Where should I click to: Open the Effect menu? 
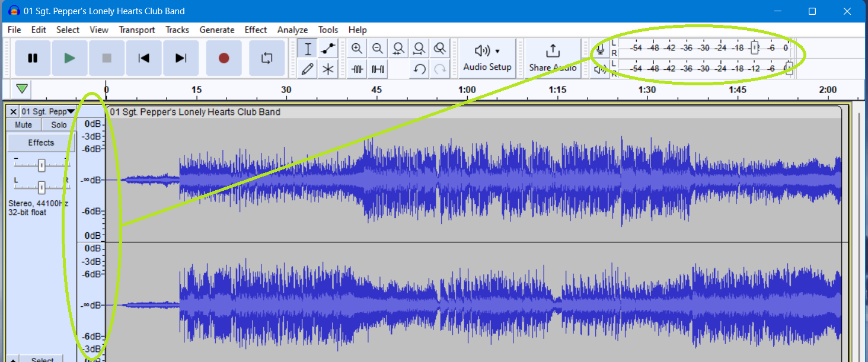256,30
